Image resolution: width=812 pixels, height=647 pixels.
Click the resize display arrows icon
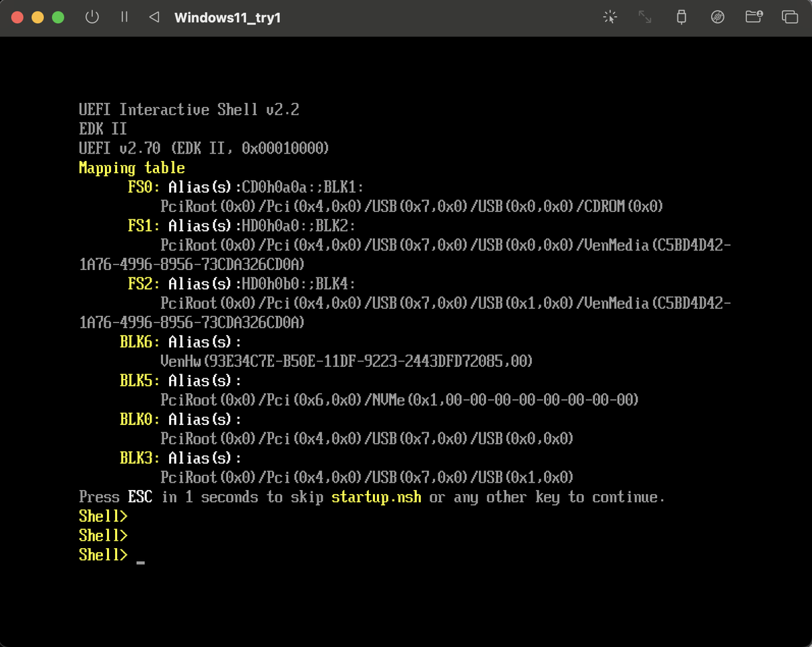coord(646,17)
